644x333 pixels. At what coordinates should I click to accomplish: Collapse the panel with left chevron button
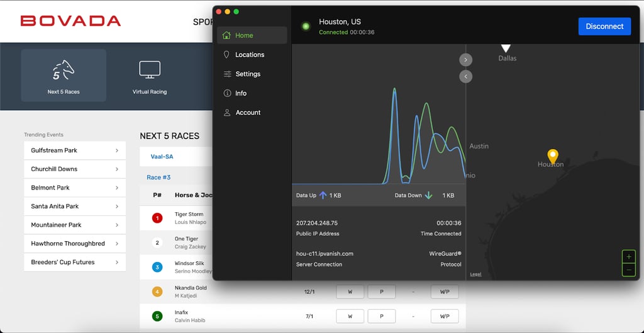pyautogui.click(x=466, y=76)
